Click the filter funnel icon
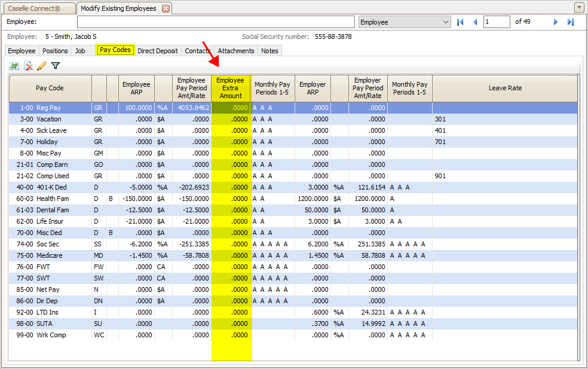The width and height of the screenshot is (588, 369). tap(56, 66)
